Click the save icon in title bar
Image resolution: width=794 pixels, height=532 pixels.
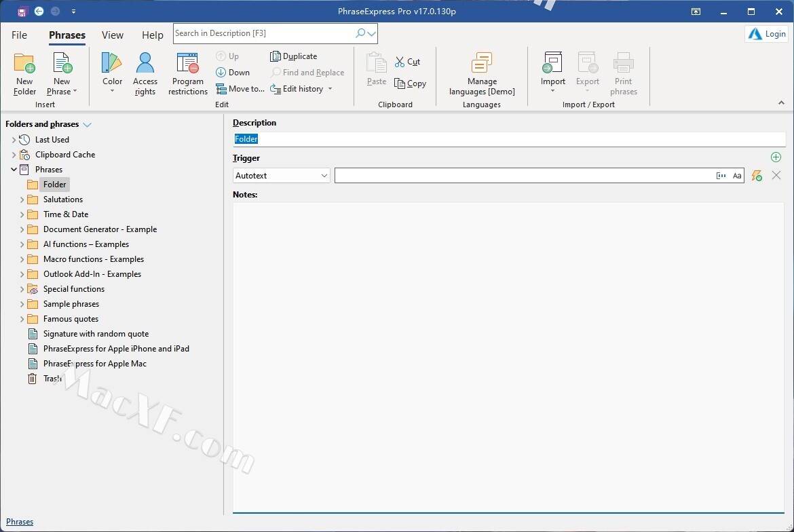22,11
